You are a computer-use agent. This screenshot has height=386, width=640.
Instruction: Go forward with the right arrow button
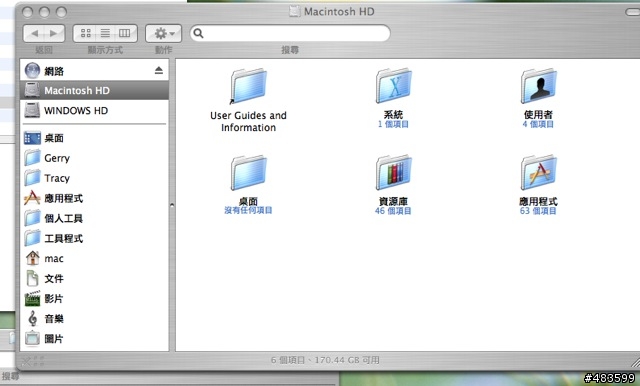pos(54,33)
